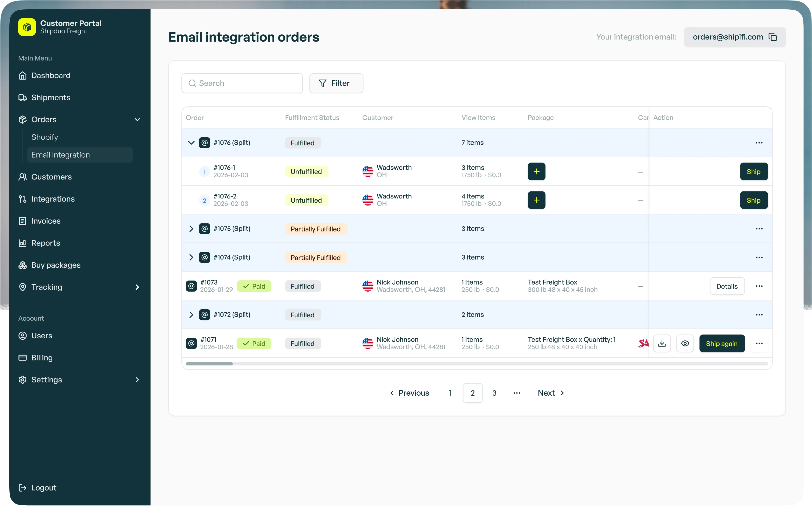Expand the Tracking sidebar submenu

click(x=137, y=287)
